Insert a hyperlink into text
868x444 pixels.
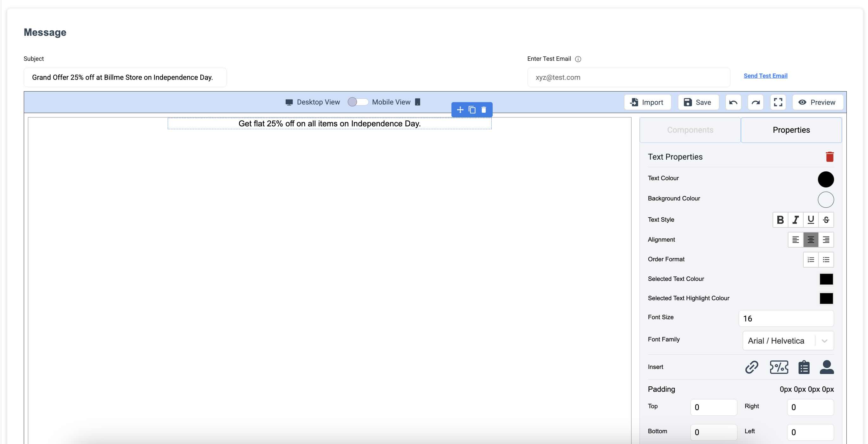(751, 367)
